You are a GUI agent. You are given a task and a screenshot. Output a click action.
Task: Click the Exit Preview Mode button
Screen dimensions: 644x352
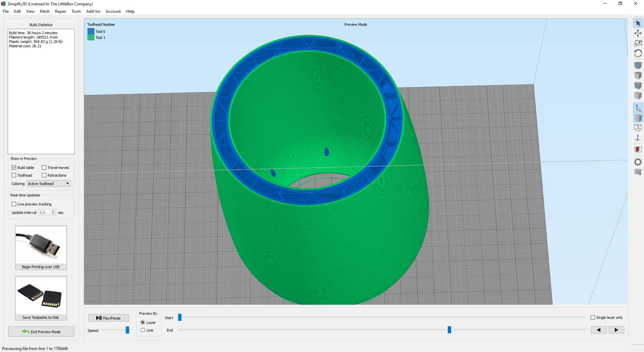coord(41,332)
